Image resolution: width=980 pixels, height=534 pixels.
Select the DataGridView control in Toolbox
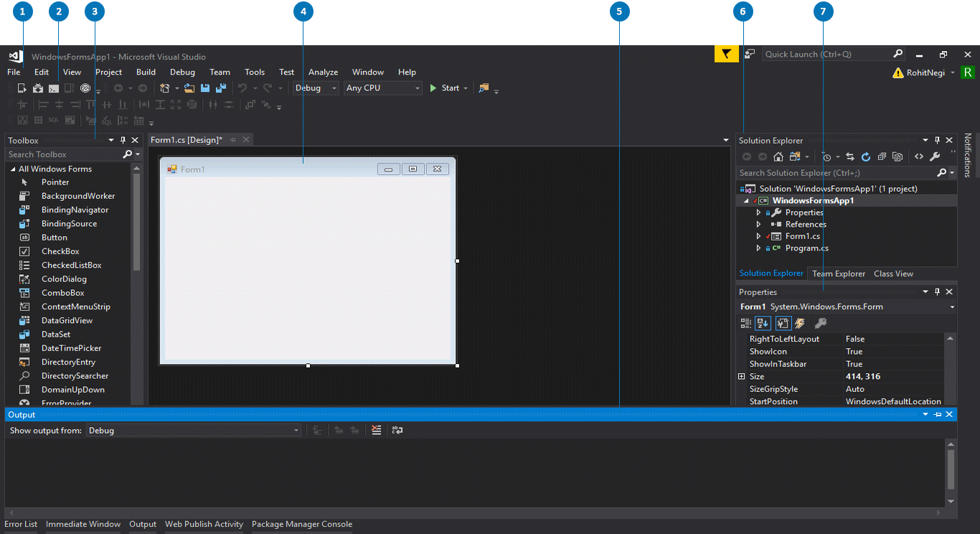pos(67,321)
